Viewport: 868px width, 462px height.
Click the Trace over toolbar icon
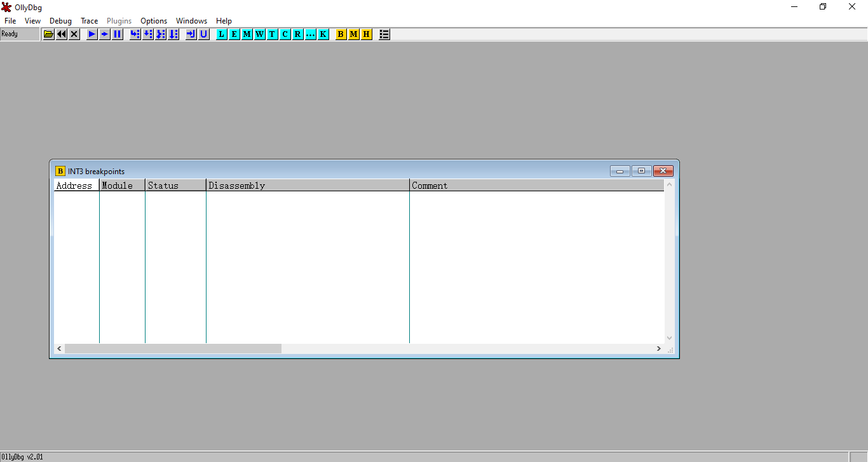(x=173, y=34)
